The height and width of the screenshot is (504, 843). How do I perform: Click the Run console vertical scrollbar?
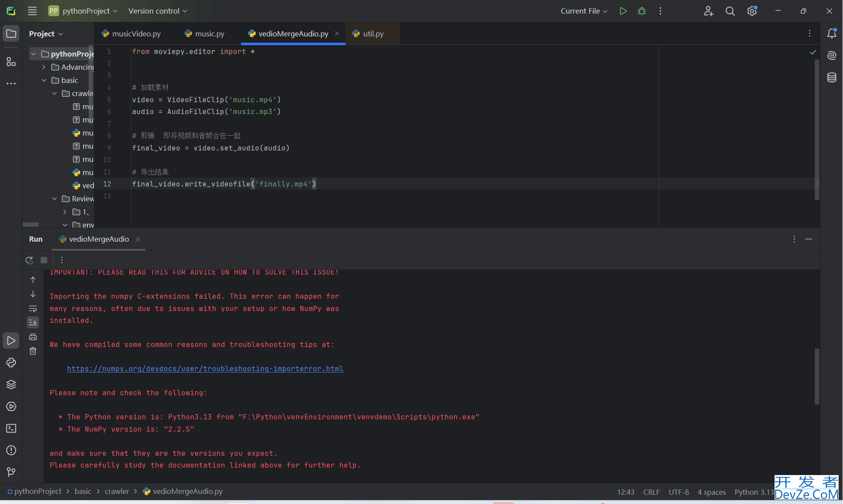(817, 376)
